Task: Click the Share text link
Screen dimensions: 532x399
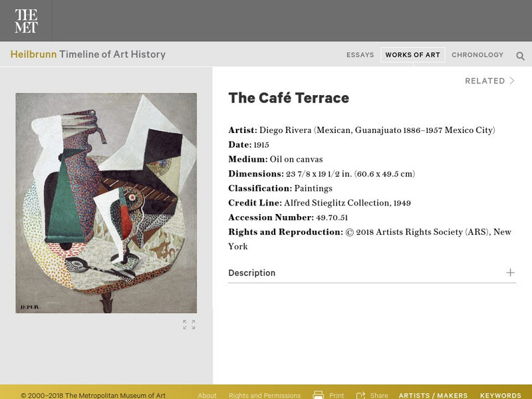Action: (x=379, y=395)
